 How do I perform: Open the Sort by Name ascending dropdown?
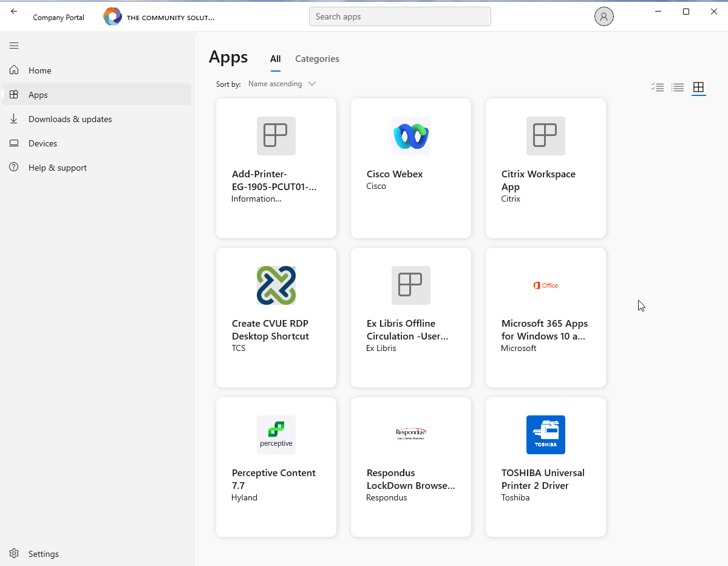click(282, 84)
